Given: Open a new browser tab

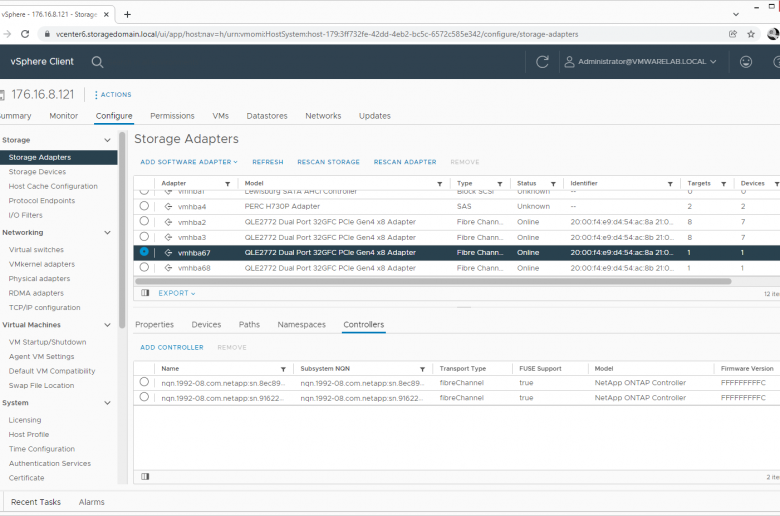Looking at the screenshot, I should tap(127, 14).
